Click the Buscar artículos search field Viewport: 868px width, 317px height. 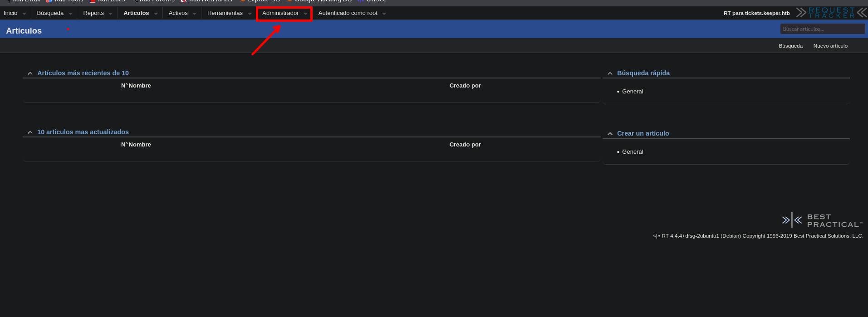(x=822, y=29)
